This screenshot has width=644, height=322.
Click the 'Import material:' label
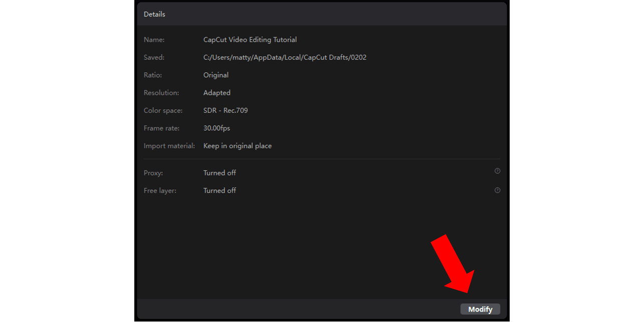coord(169,146)
